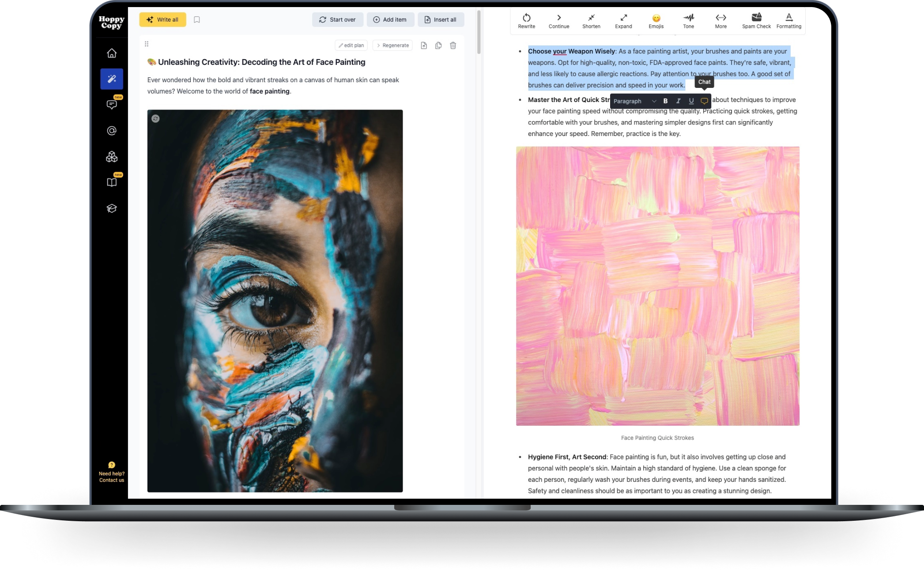The image size is (924, 572).
Task: Run Spam Check from the editor toolbar
Action: click(756, 20)
